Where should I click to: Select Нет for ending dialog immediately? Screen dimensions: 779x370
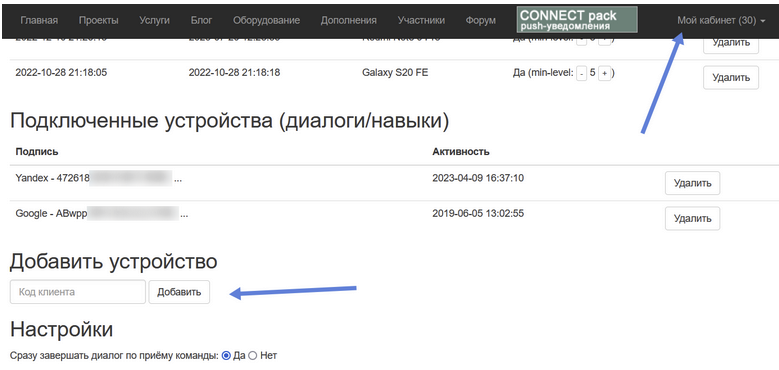(x=252, y=356)
